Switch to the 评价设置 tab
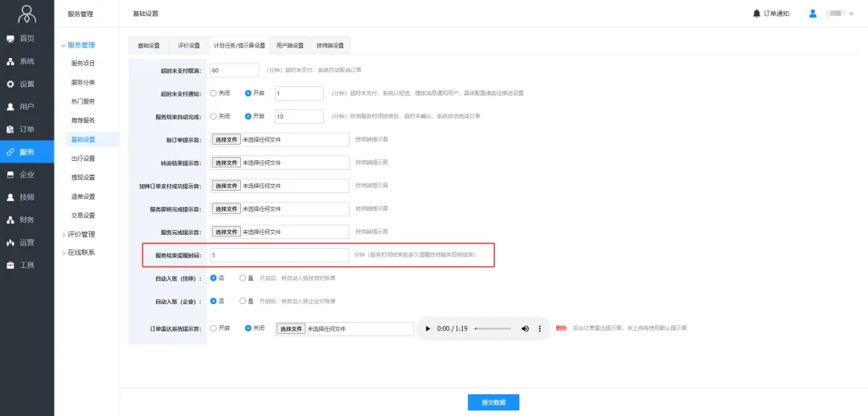 [189, 45]
